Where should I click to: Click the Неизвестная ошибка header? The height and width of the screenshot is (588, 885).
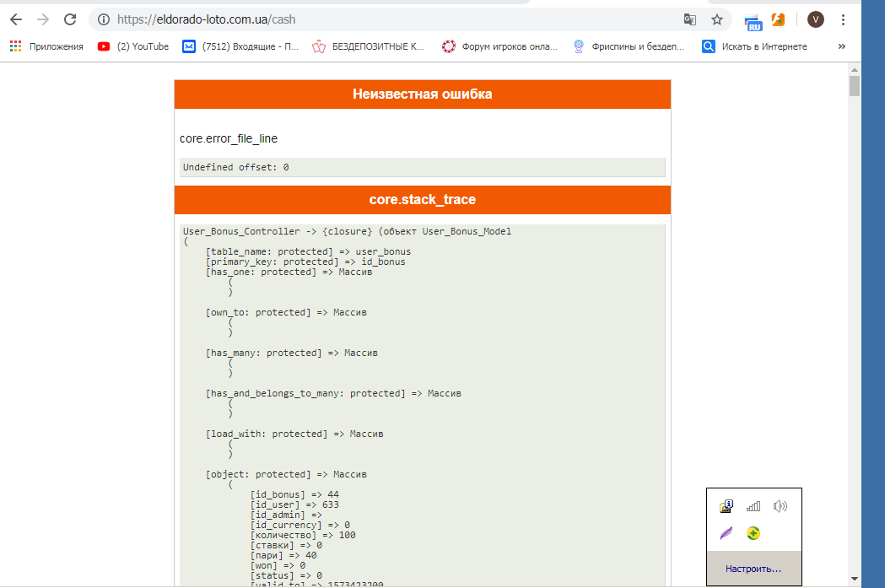tap(422, 94)
